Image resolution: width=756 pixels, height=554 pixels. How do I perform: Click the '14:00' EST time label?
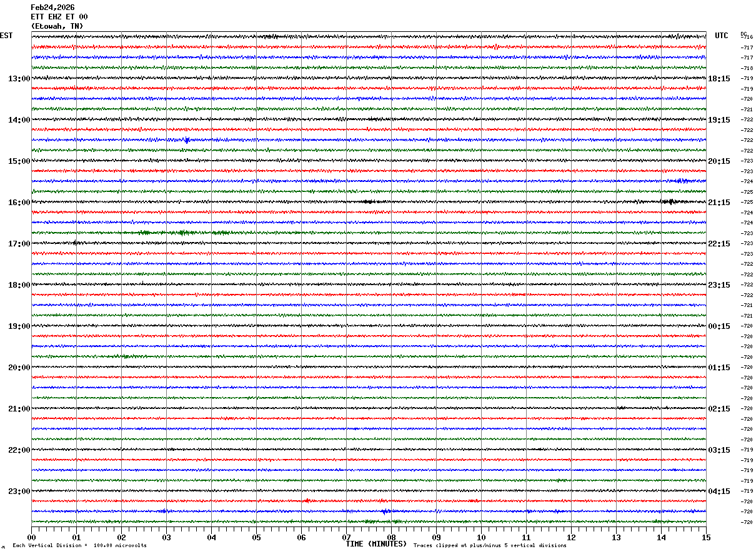coord(19,120)
